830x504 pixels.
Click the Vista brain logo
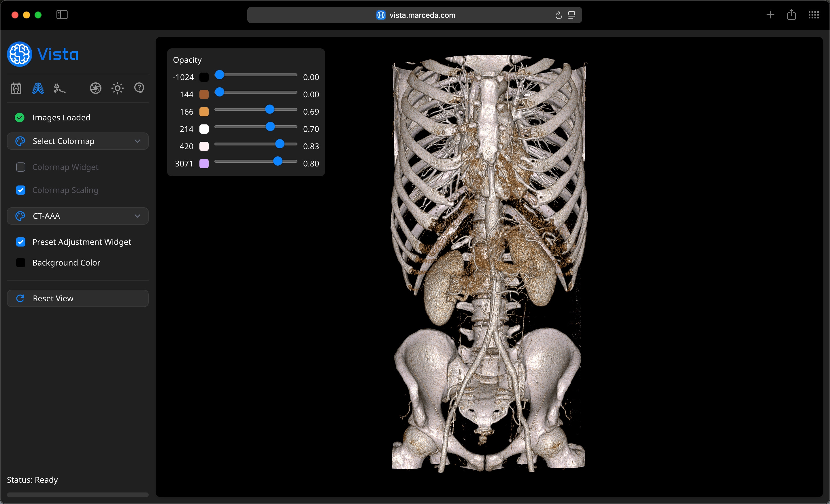point(20,54)
